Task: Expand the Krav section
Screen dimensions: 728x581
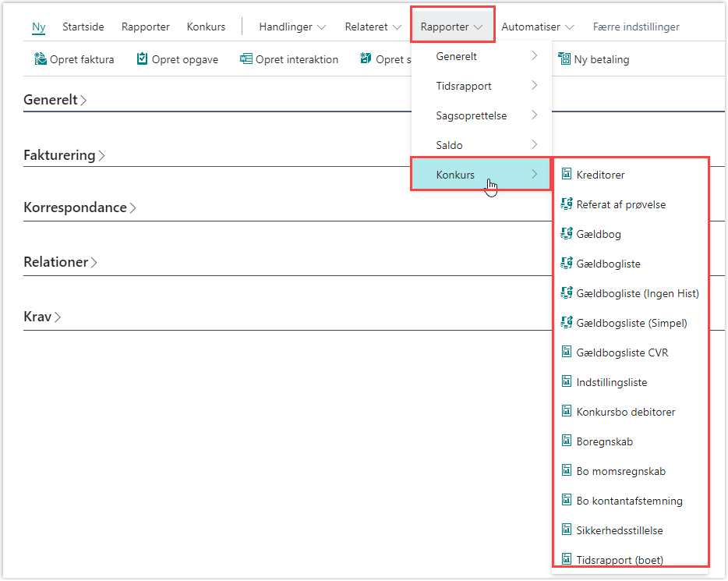Action: [x=42, y=317]
